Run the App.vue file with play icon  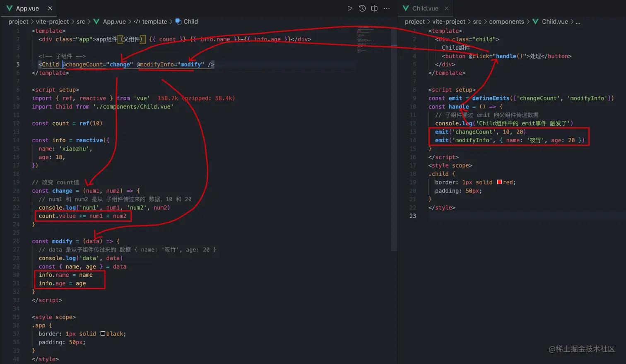(350, 8)
